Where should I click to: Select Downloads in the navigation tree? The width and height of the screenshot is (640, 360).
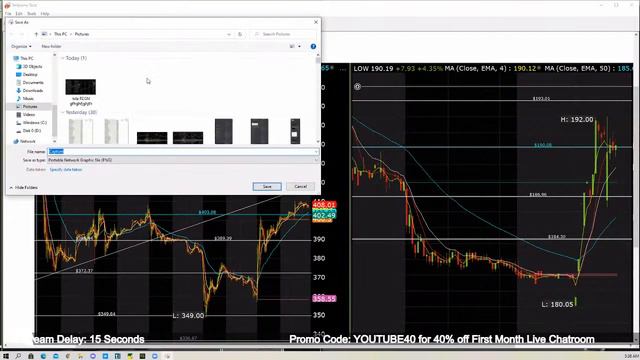(x=29, y=91)
